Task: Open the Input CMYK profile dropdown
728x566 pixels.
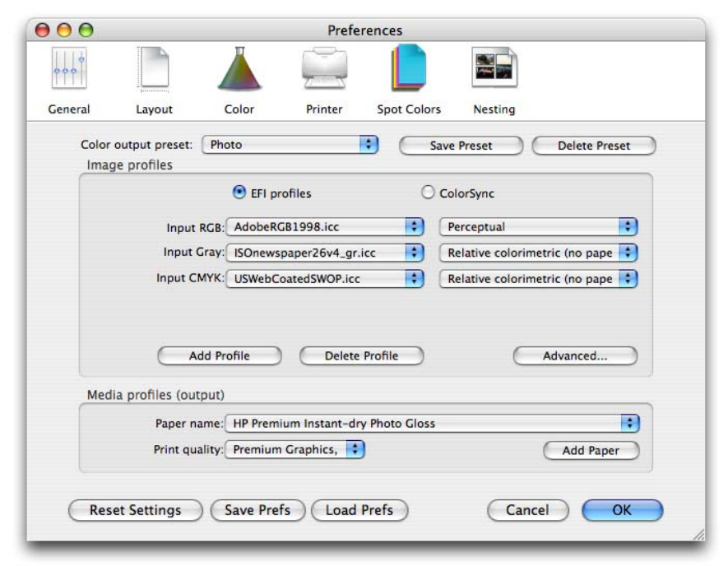Action: point(325,279)
